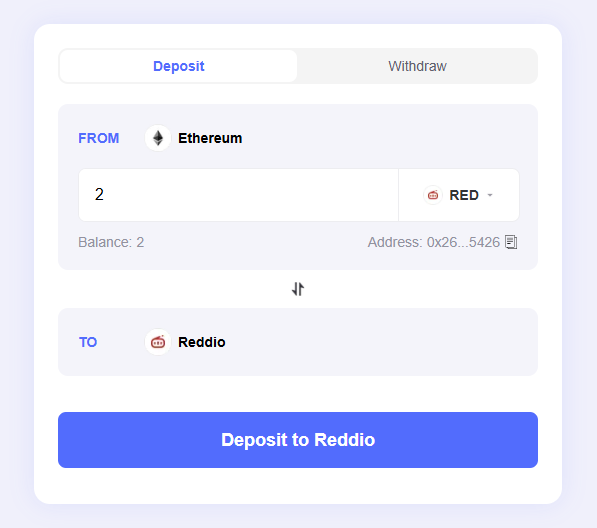Click the TO destination panel
Image resolution: width=597 pixels, height=528 pixels.
pyautogui.click(x=298, y=342)
